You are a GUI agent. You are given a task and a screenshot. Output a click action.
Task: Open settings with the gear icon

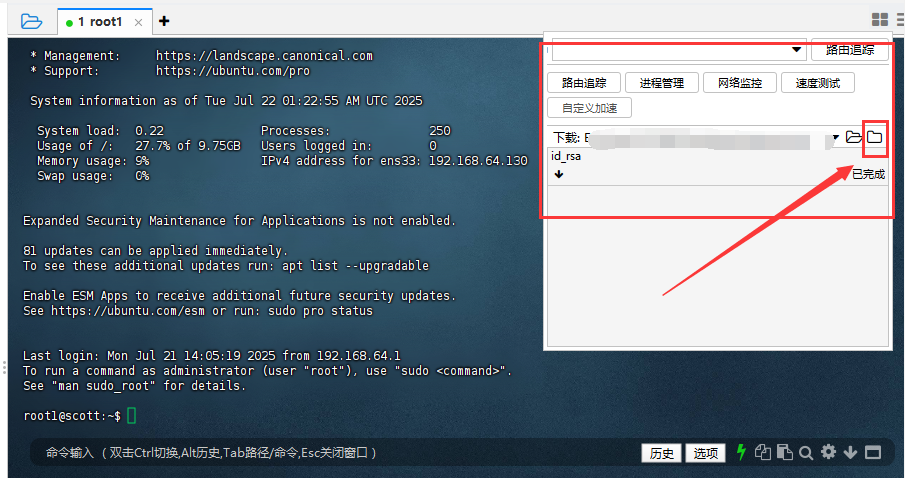click(828, 452)
